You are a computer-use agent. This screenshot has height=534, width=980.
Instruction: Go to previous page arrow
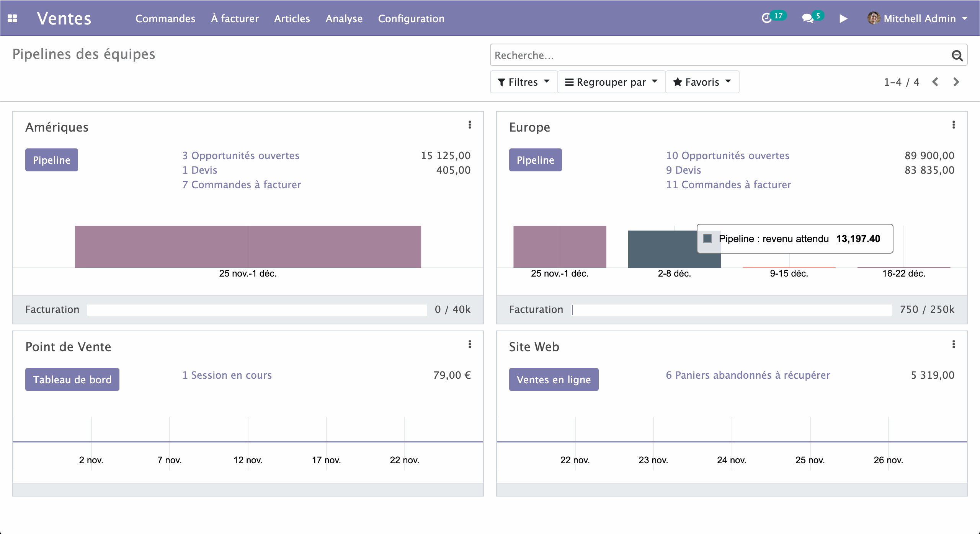coord(935,82)
